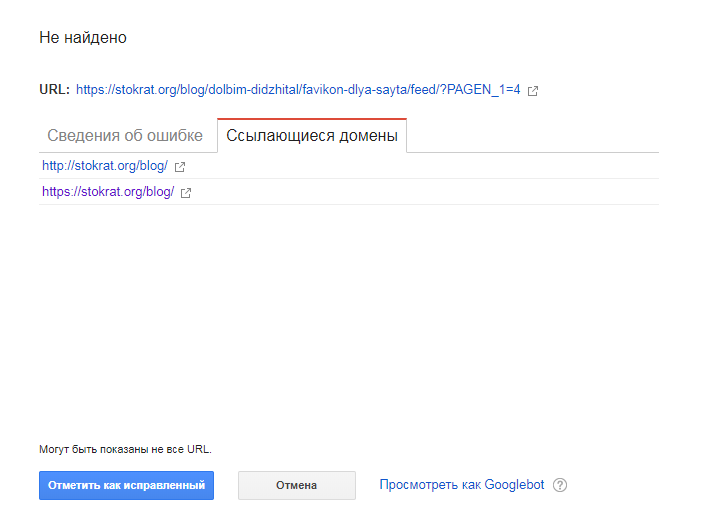
Task: Click external icon next to http://stokrat.org/blog/
Action: pos(180,167)
